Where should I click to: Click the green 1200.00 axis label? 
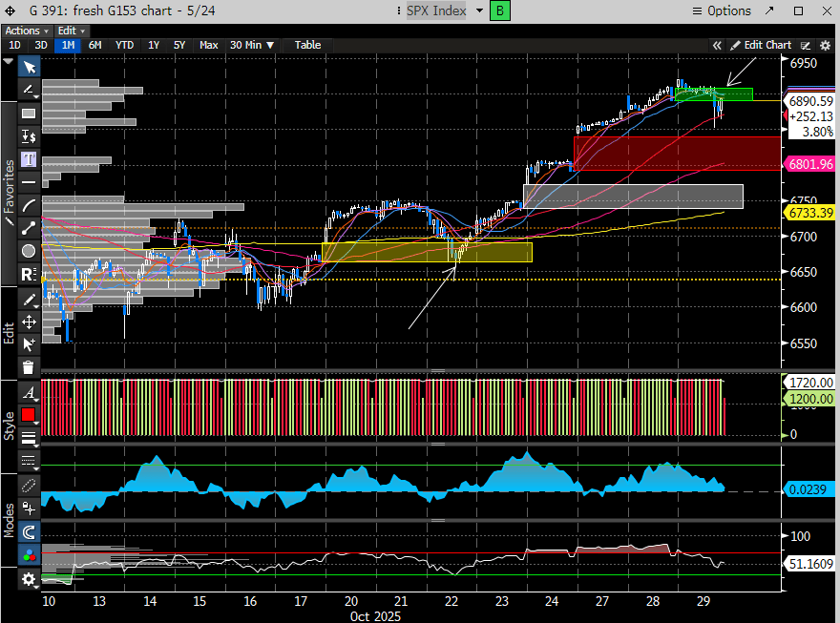[x=810, y=399]
